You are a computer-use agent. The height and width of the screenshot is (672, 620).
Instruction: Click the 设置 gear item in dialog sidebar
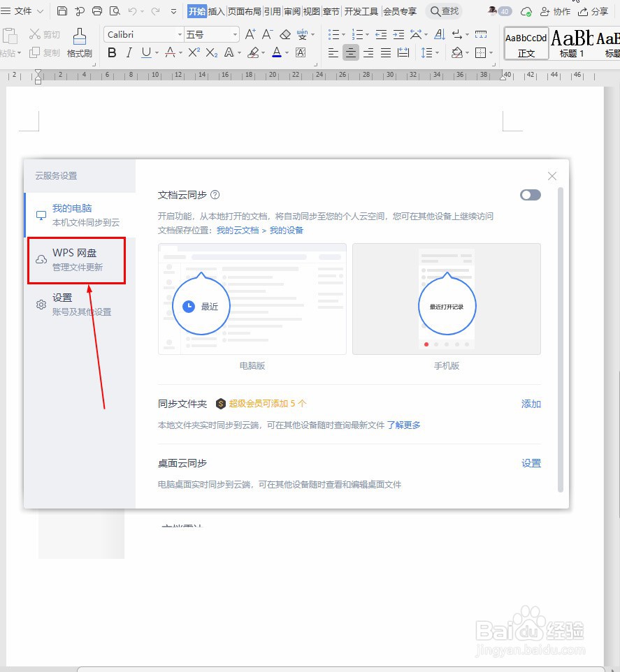pyautogui.click(x=80, y=305)
